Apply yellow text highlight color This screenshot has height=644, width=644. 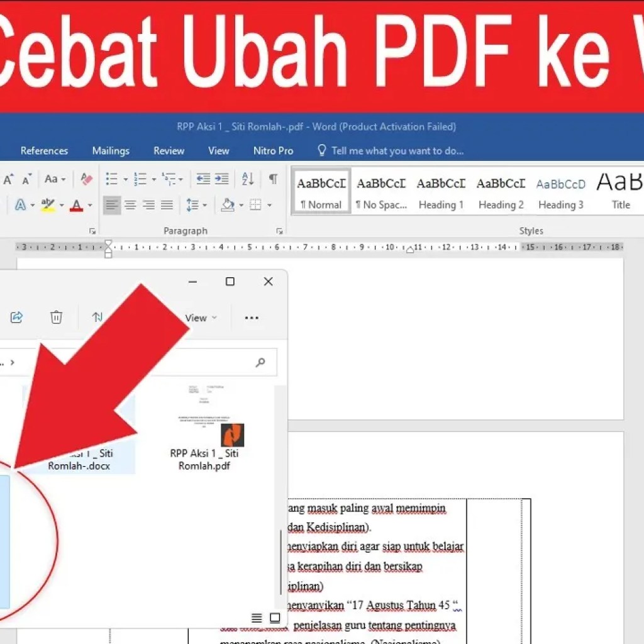coord(47,205)
